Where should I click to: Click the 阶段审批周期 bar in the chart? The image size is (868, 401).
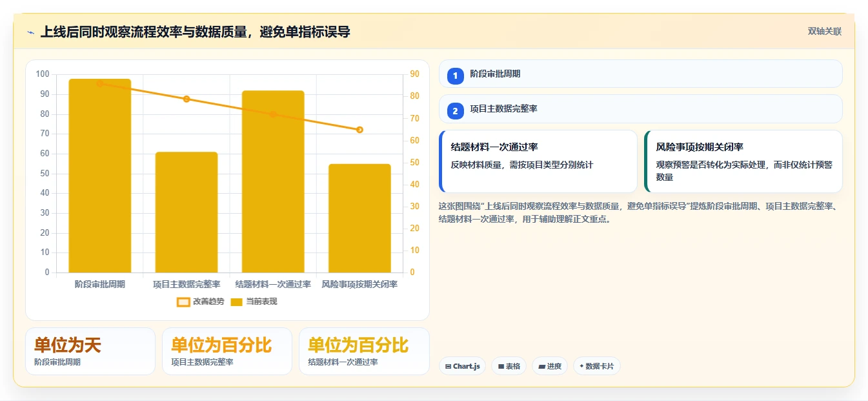(x=100, y=176)
